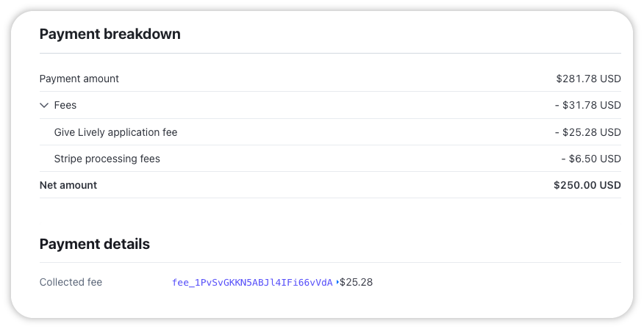Click the Fees row label
This screenshot has height=329, width=644.
pos(65,106)
